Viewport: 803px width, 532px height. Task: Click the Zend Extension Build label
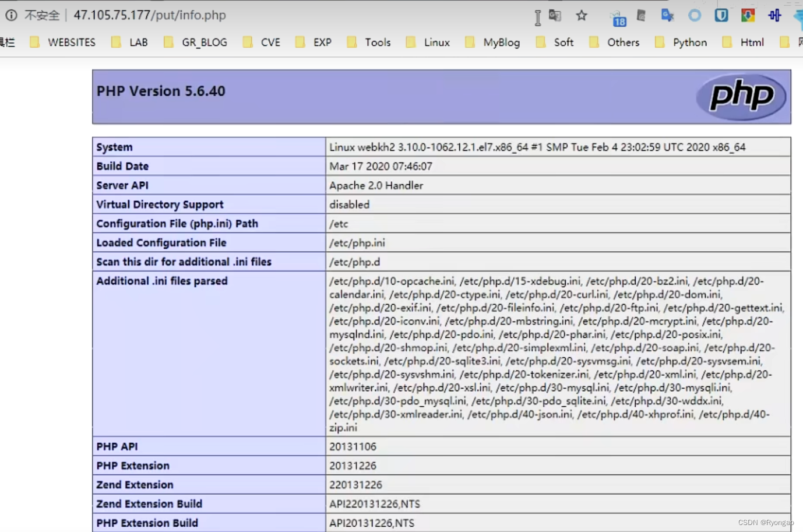click(x=149, y=504)
